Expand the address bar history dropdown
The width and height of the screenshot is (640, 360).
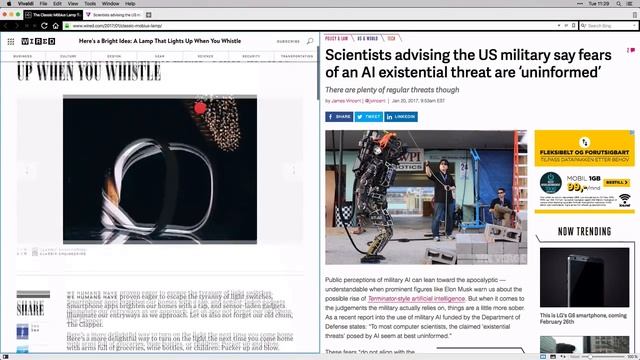[558, 26]
